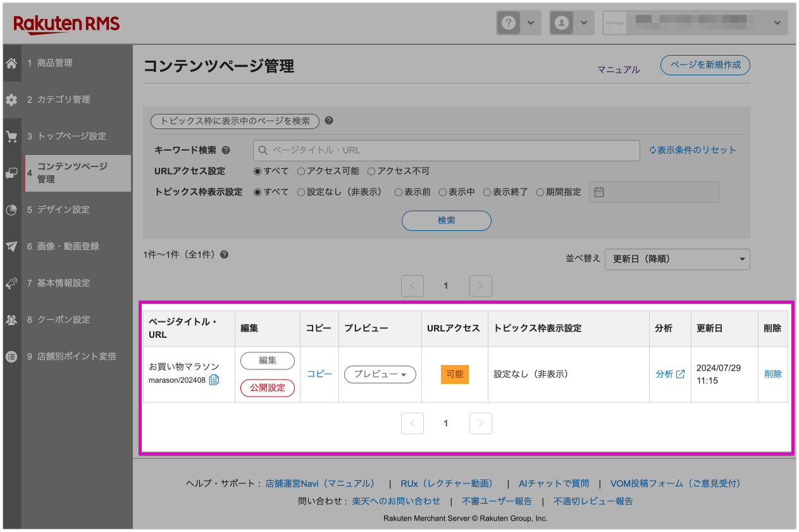Click the keyword search input field
This screenshot has height=532, width=799.
447,151
